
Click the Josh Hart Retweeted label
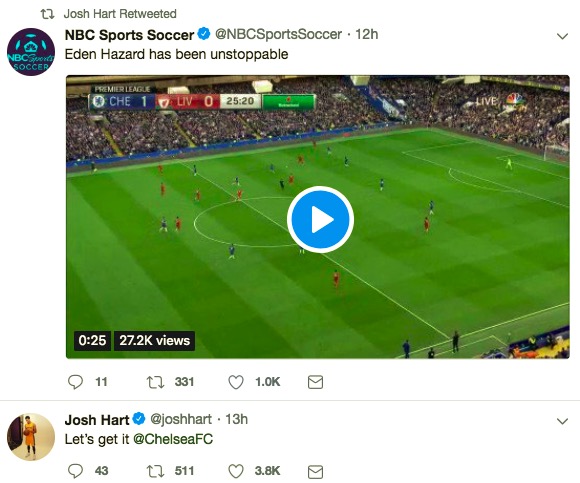click(120, 14)
